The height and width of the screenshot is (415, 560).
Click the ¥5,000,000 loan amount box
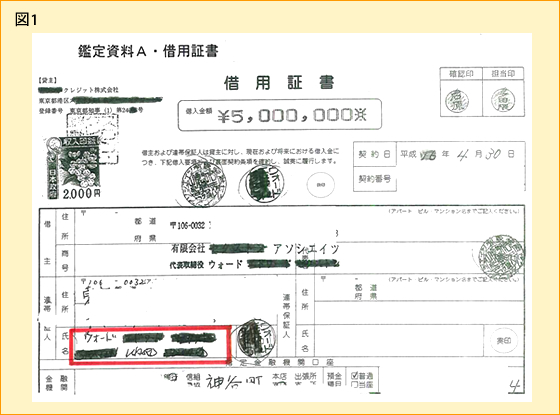280,115
